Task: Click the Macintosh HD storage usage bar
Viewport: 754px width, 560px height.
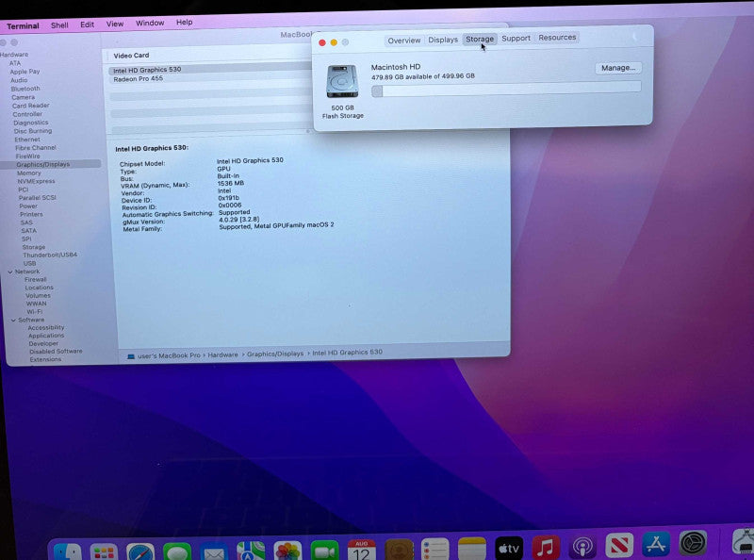Action: (x=506, y=90)
